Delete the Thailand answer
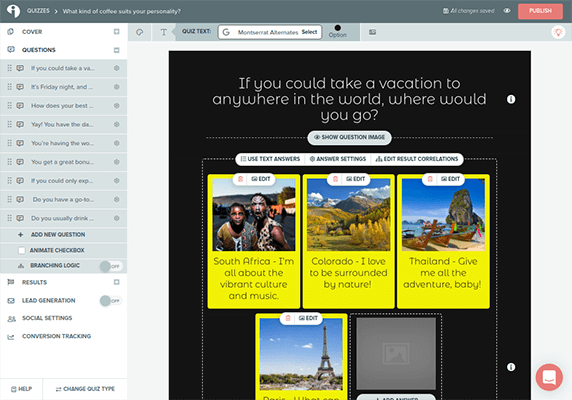 430,179
